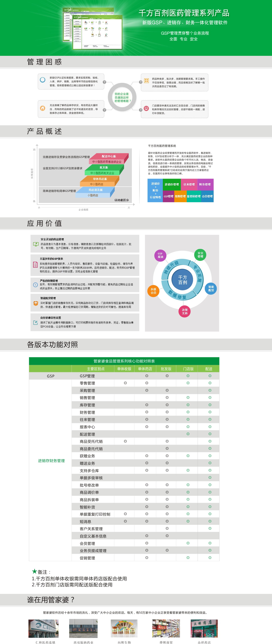Click the 单体收银 column header

pyautogui.click(x=124, y=369)
